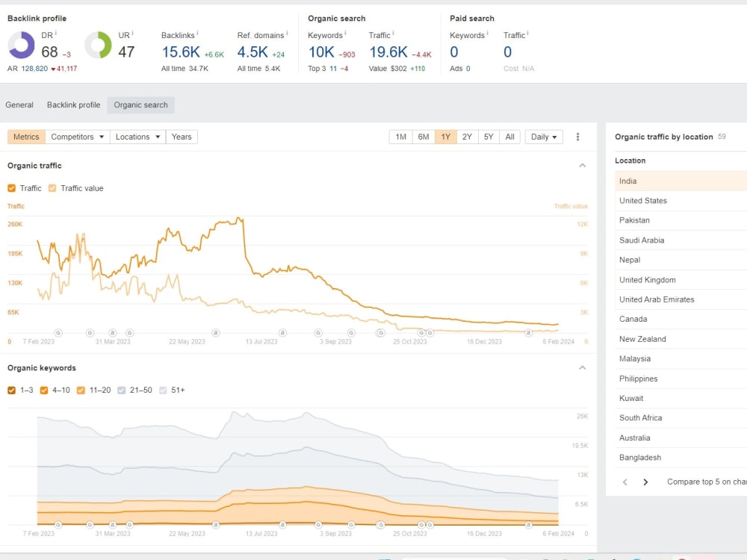
Task: Click the green UR donut chart
Action: [98, 45]
